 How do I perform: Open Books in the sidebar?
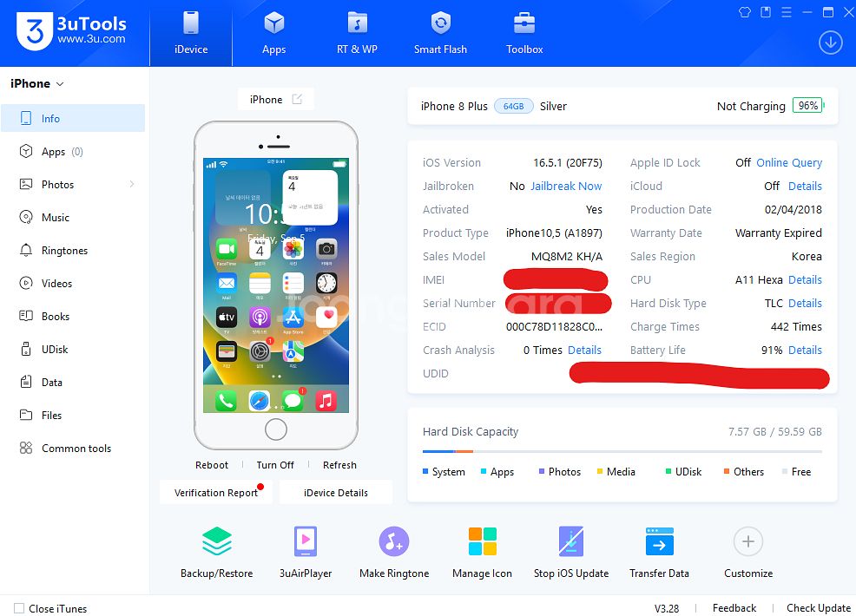[x=73, y=317]
